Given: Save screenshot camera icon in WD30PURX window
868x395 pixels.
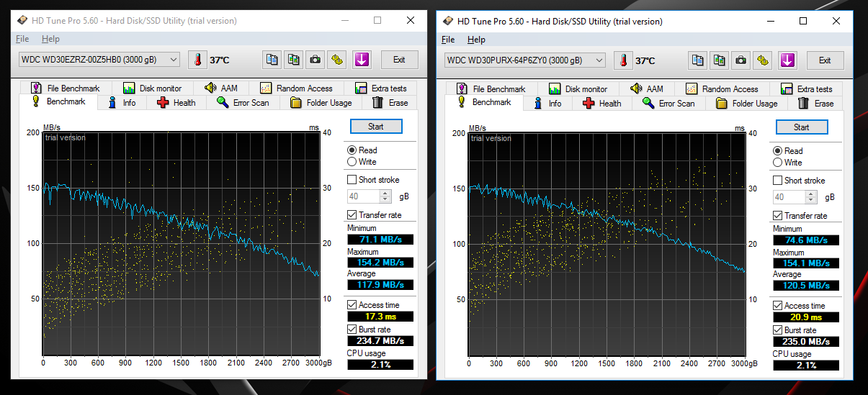Looking at the screenshot, I should 741,60.
